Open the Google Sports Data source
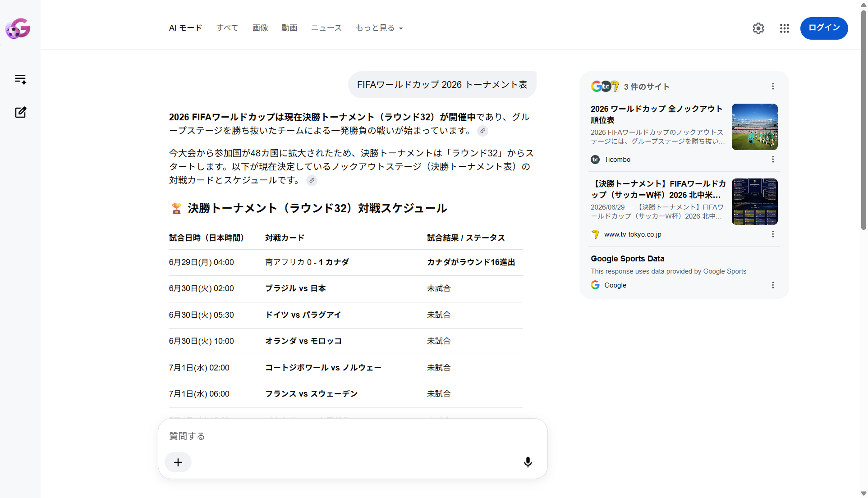 tap(628, 259)
